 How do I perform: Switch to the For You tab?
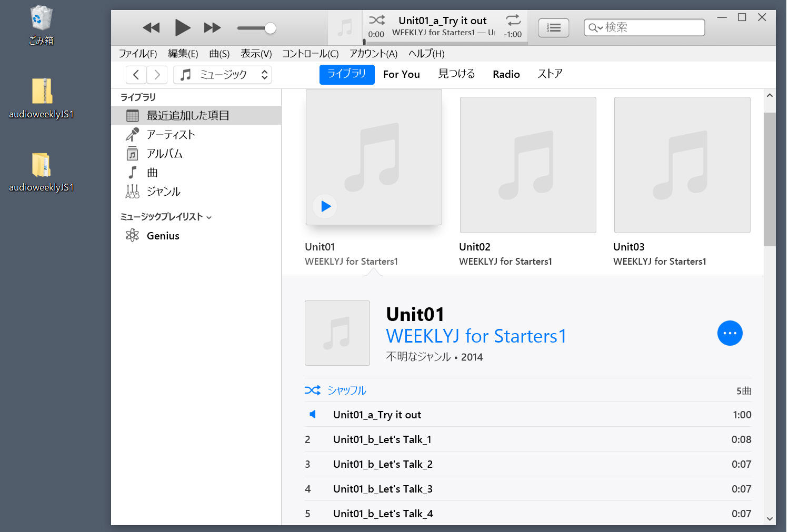(402, 74)
